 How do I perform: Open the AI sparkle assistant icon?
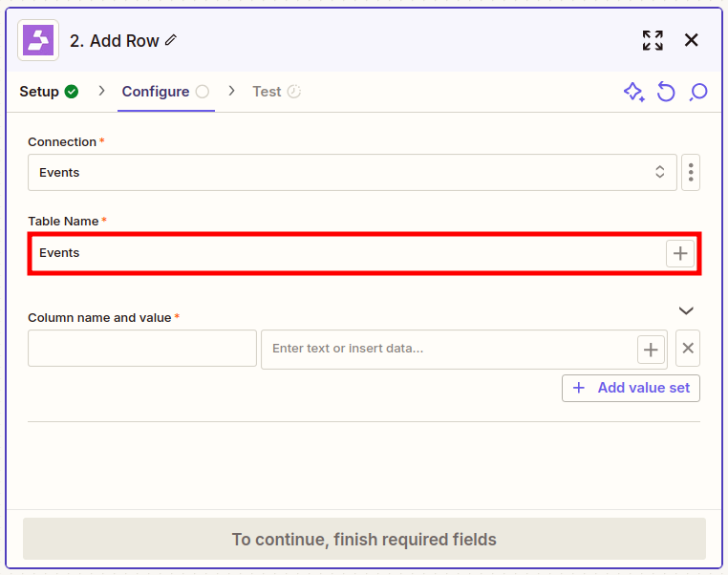coord(633,92)
